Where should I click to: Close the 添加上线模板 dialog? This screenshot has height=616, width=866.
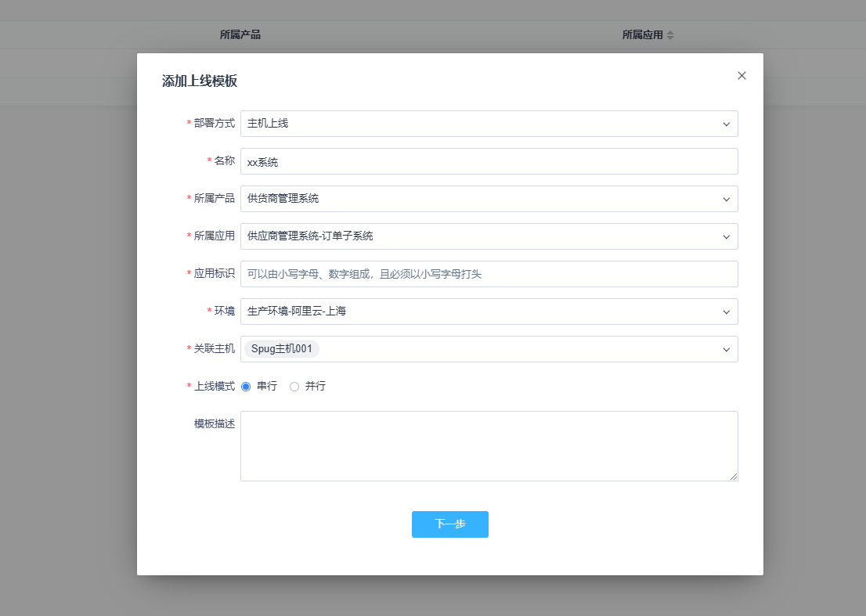pos(742,76)
